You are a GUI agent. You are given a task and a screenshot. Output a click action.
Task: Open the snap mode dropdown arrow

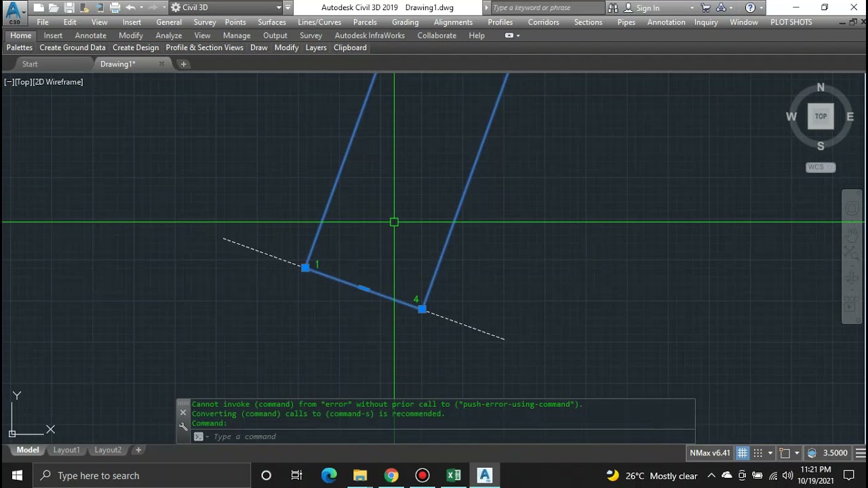tap(770, 453)
